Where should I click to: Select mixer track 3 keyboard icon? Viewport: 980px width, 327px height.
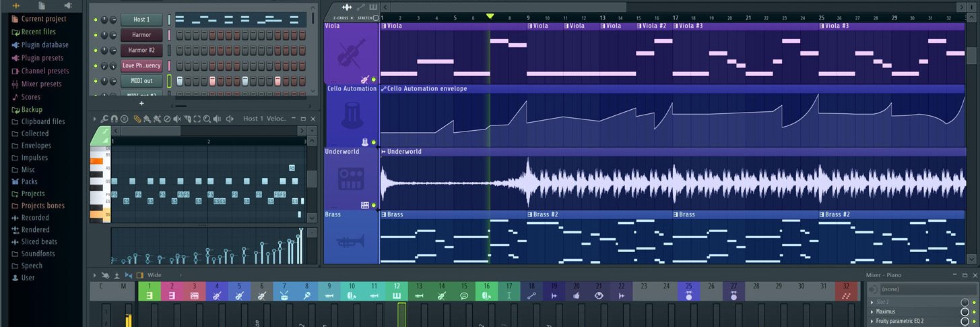(194, 295)
